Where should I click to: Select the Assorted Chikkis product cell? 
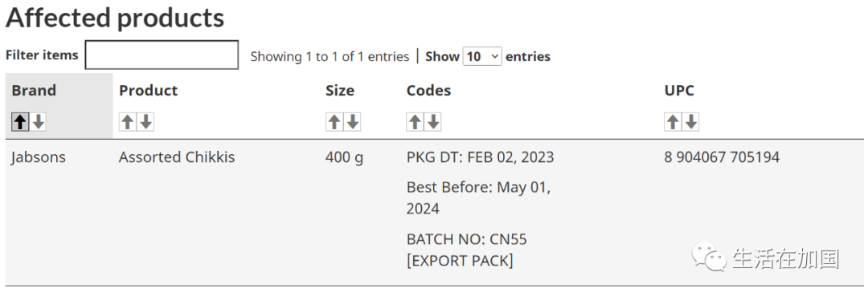(177, 157)
